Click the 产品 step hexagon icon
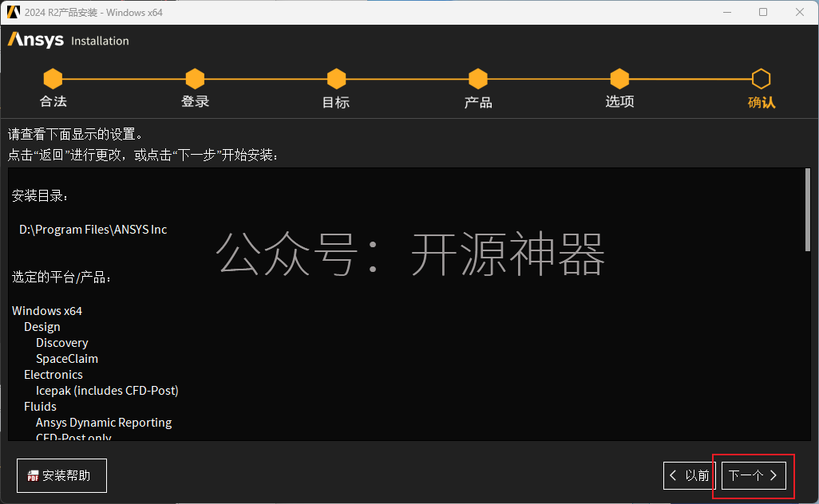Viewport: 819px width, 504px height. click(478, 79)
